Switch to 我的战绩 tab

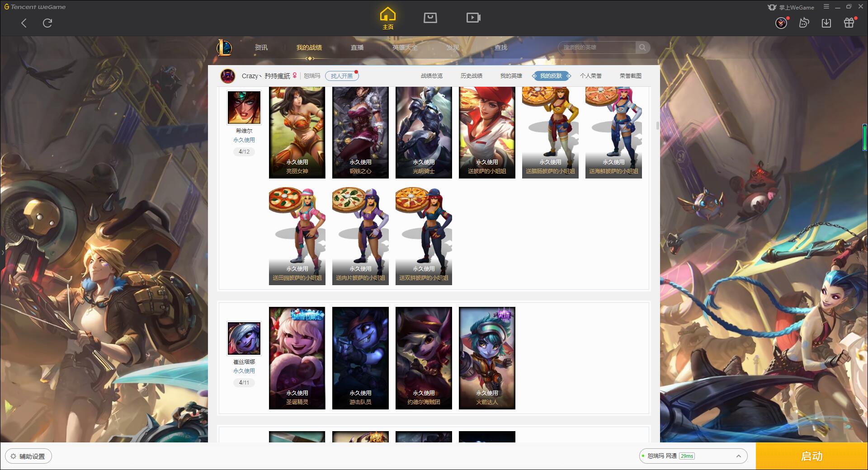click(x=309, y=47)
